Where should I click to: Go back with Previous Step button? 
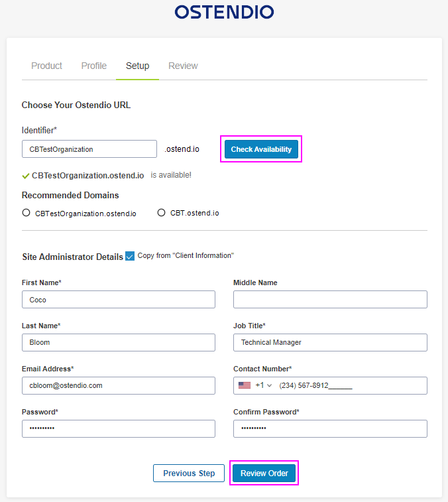(x=189, y=473)
